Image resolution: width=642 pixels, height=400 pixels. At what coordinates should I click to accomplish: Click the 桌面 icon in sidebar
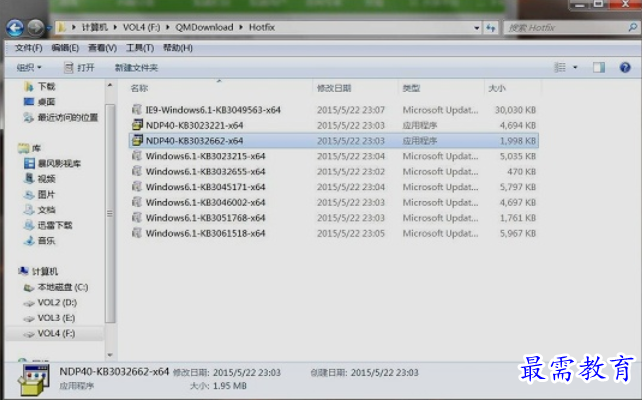point(29,102)
